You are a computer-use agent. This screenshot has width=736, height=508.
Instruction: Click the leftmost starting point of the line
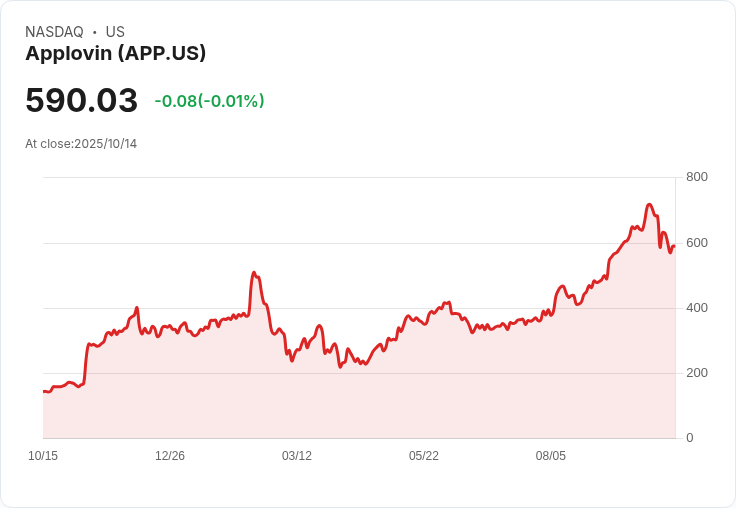pos(44,391)
